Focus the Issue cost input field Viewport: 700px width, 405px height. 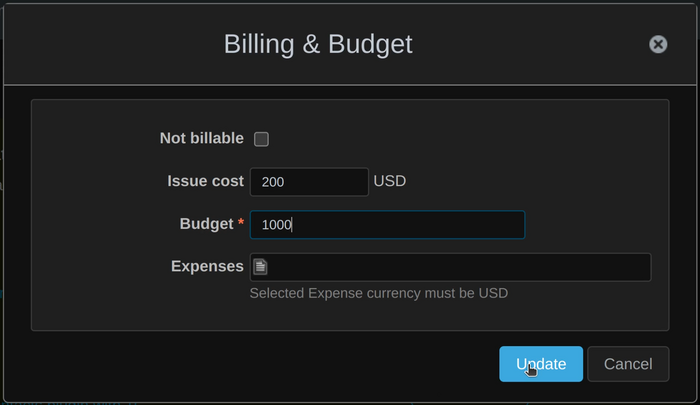308,182
